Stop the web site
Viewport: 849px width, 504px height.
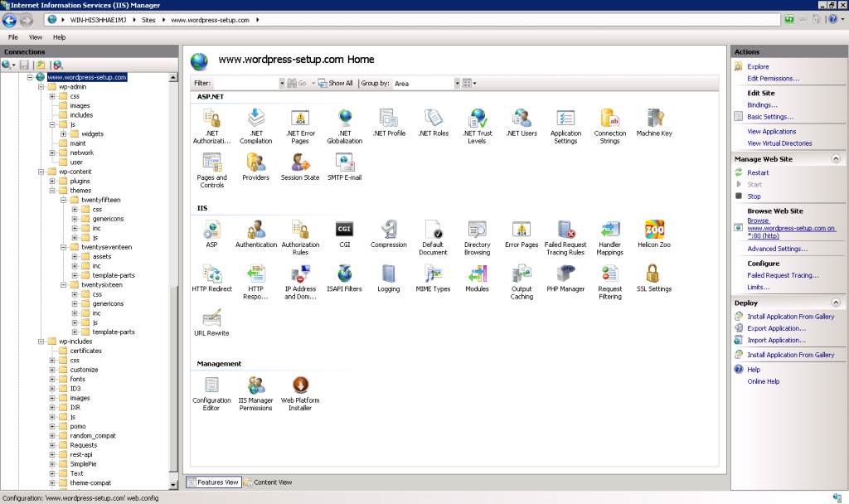[x=754, y=196]
